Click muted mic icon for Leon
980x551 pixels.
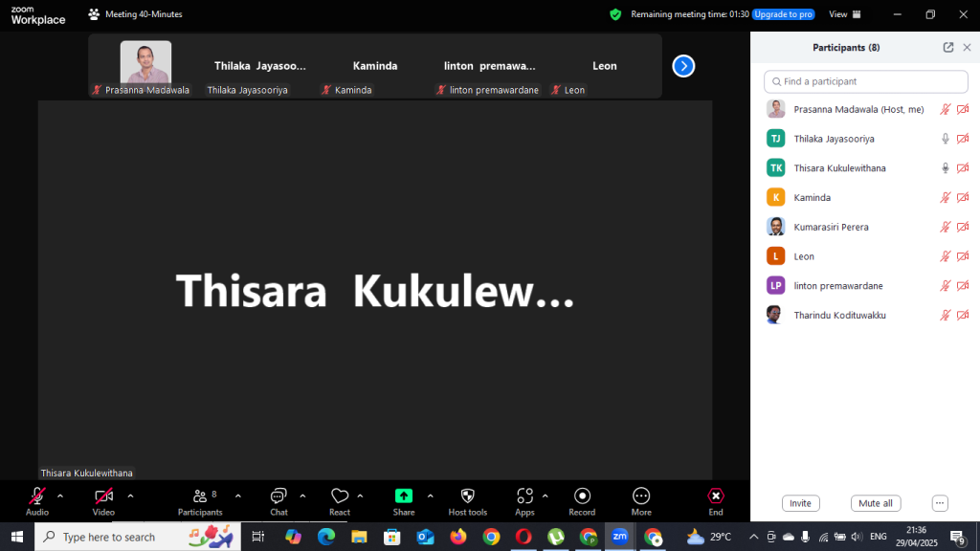pyautogui.click(x=945, y=256)
